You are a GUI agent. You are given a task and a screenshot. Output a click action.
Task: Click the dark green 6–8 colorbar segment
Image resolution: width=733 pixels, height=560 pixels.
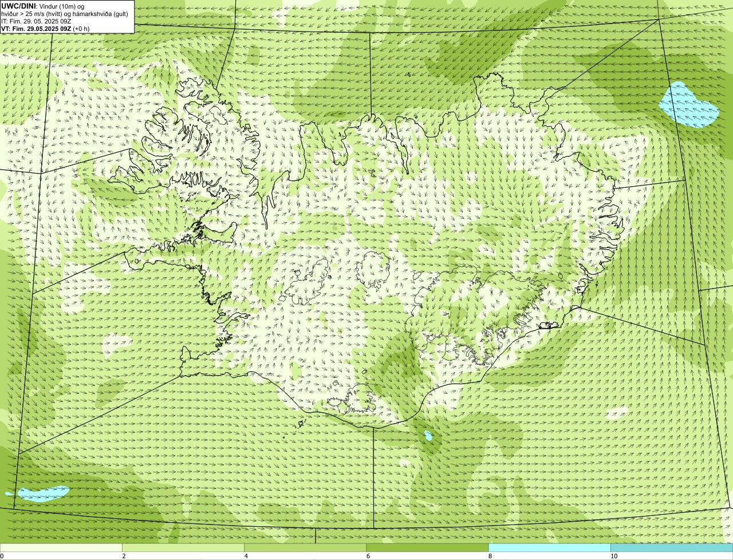pyautogui.click(x=427, y=548)
